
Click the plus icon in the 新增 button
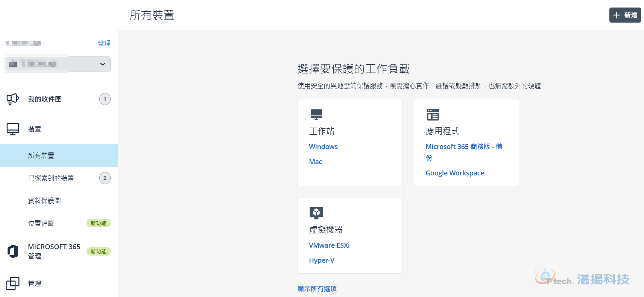616,15
